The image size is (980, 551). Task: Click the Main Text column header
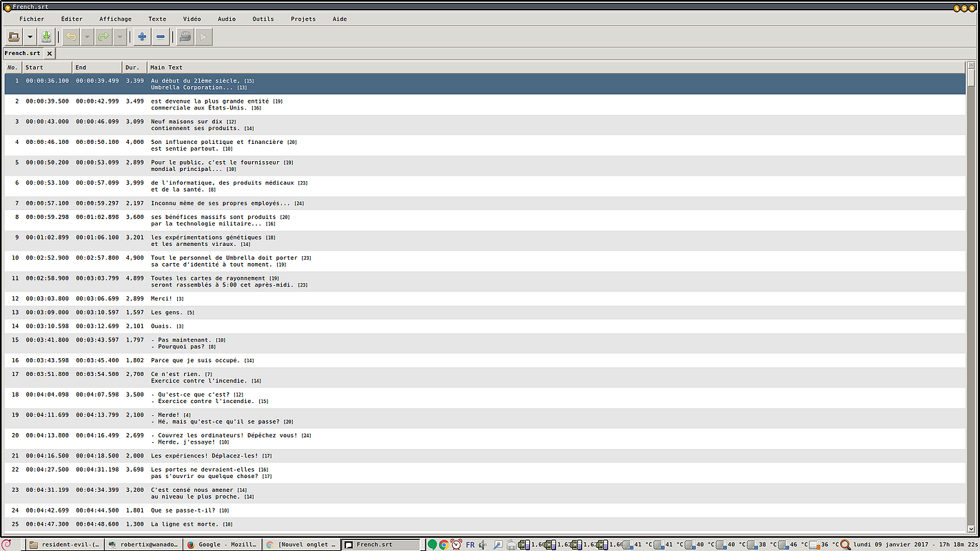pyautogui.click(x=556, y=67)
